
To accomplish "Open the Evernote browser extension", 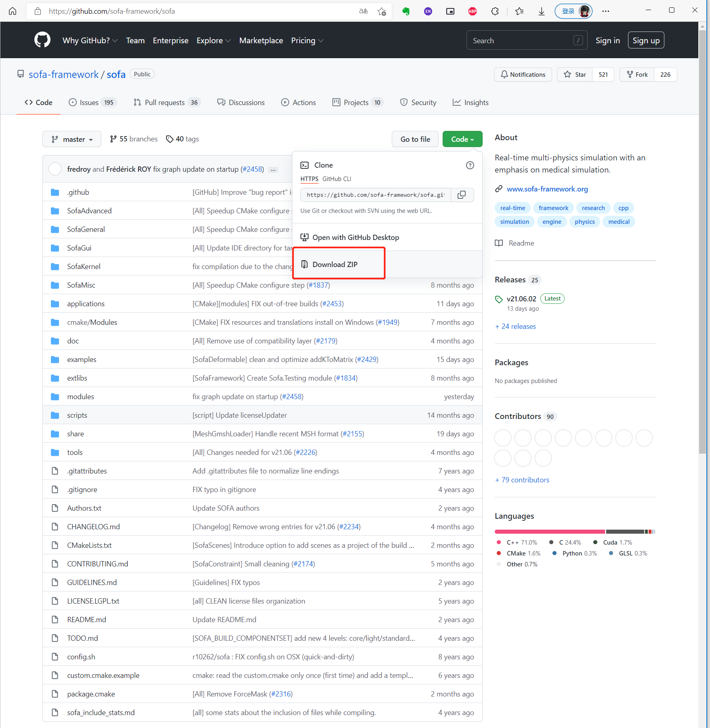I will (x=406, y=11).
